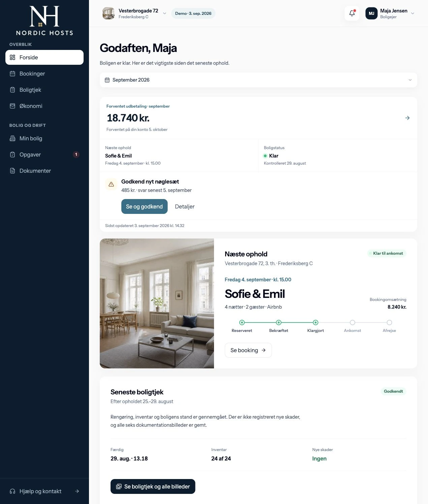
Task: Click the 8.240 kr. booking revenue value
Action: [x=397, y=307]
